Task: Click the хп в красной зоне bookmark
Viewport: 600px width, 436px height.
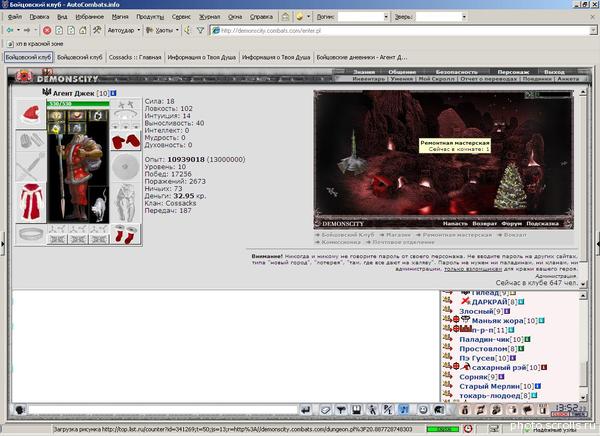Action: [x=35, y=44]
